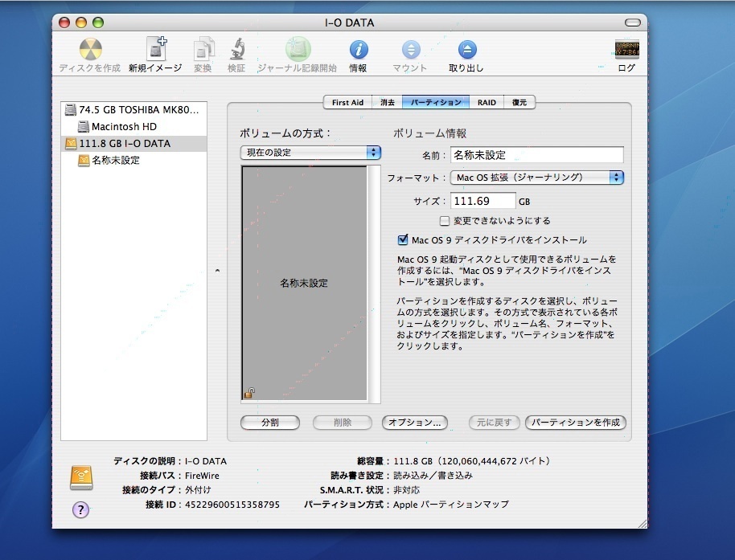Select 名称未設定 volume in sidebar
735x560 pixels.
click(x=134, y=160)
